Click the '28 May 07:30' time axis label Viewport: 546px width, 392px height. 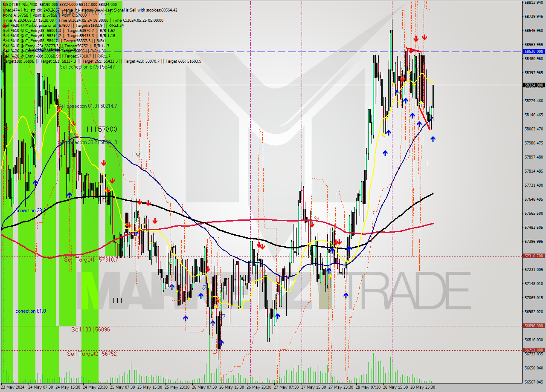(x=368, y=387)
